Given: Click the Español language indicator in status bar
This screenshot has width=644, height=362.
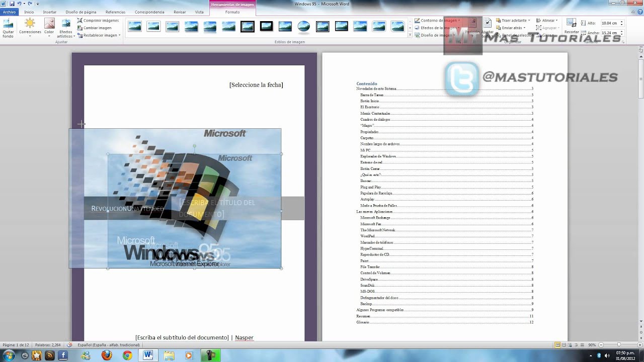Looking at the screenshot, I should tap(109, 345).
